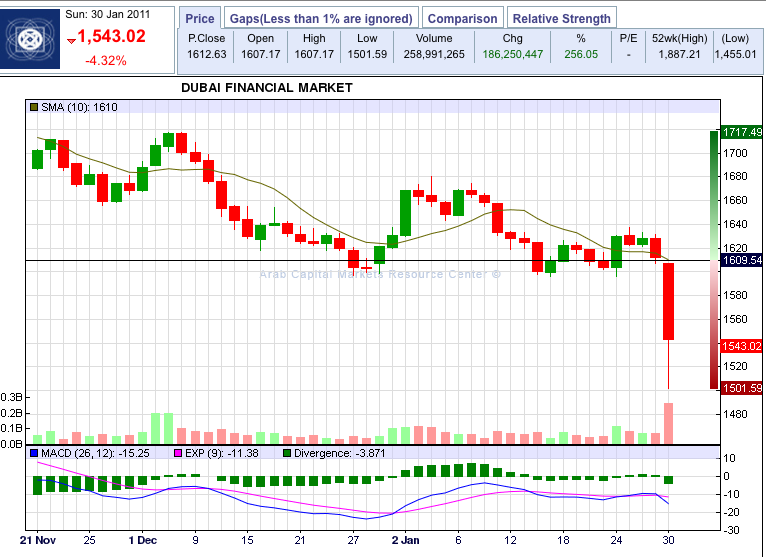766x557 pixels.
Task: Open the Comparison tab
Action: pos(462,19)
